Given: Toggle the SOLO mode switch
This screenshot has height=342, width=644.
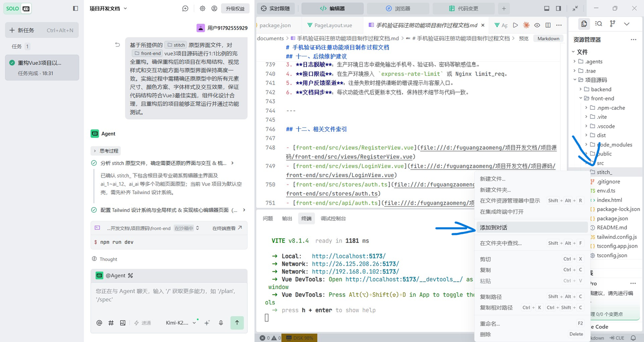Looking at the screenshot, I should [19, 9].
